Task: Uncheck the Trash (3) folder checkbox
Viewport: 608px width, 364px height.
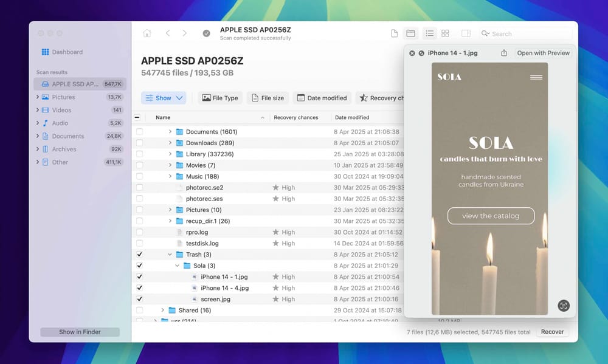Action: [139, 254]
